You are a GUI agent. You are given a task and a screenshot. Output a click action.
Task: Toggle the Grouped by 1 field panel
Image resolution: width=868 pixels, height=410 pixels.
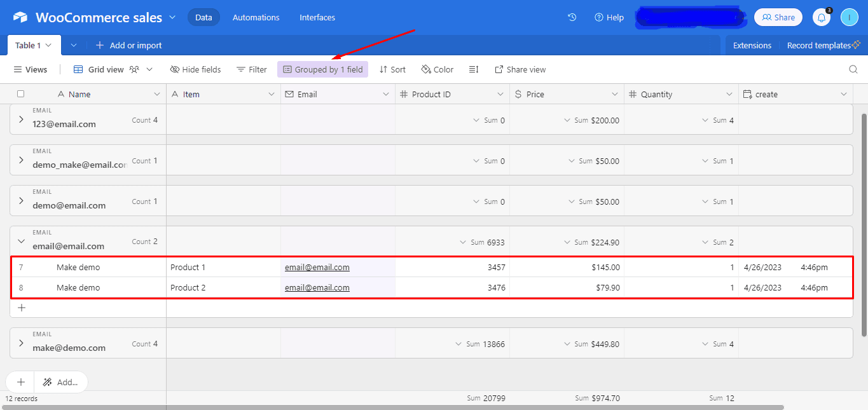pyautogui.click(x=322, y=69)
